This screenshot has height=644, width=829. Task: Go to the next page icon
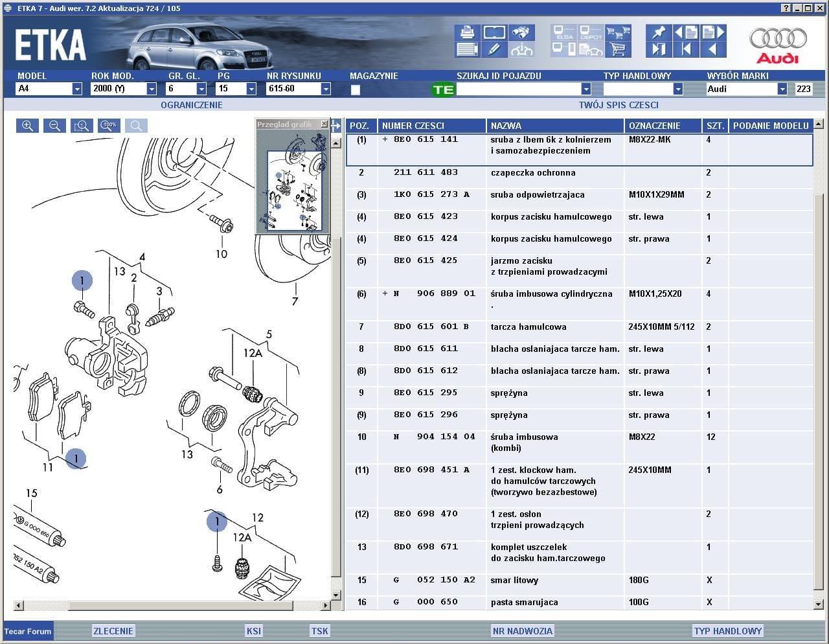click(713, 32)
